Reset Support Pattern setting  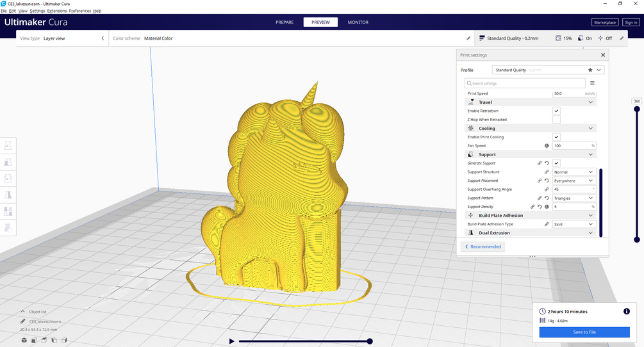(x=547, y=198)
